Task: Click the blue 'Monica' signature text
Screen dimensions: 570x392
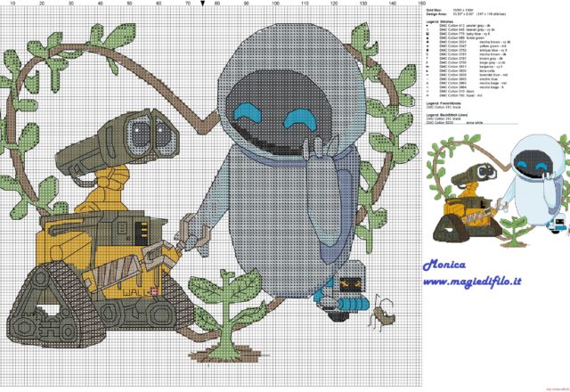Action: click(x=444, y=265)
